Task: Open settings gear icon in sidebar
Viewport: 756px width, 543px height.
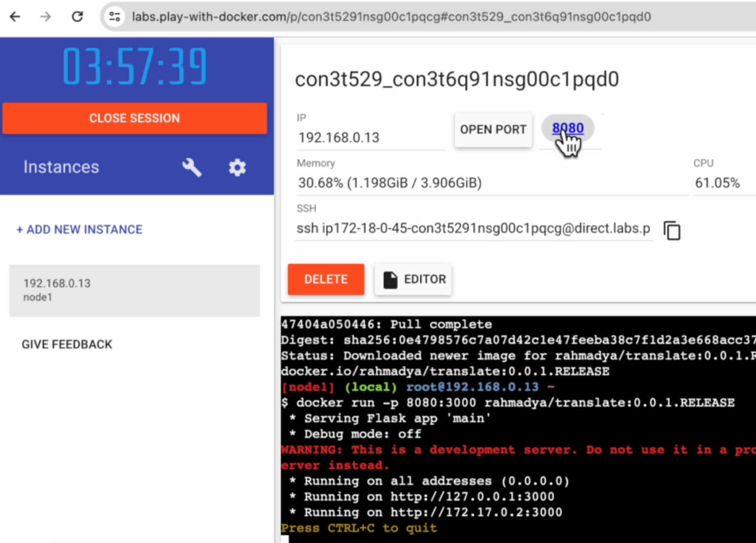Action: [237, 168]
